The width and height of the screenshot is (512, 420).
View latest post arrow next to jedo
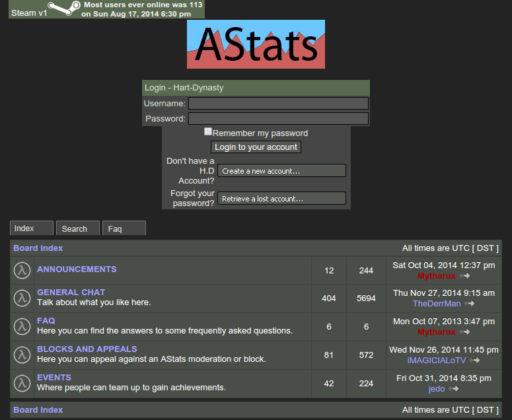pyautogui.click(x=453, y=389)
